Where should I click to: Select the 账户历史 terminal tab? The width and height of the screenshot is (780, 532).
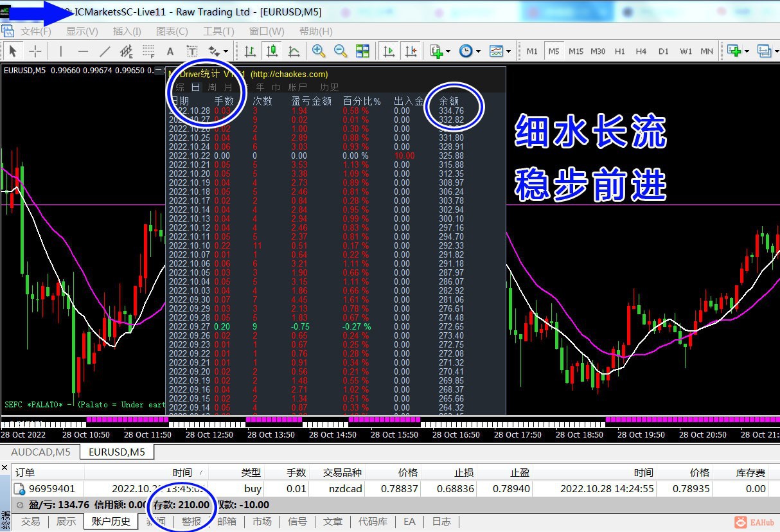pyautogui.click(x=111, y=522)
